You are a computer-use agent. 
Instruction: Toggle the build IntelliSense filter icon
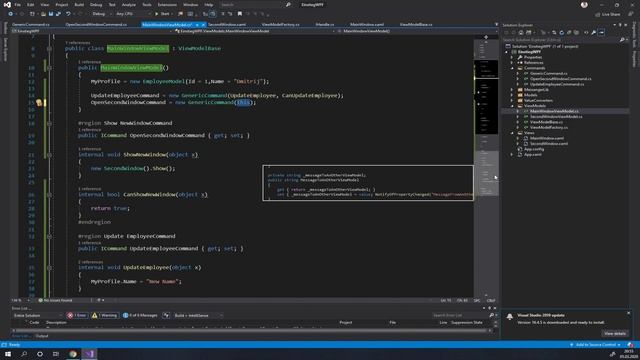coord(166,316)
